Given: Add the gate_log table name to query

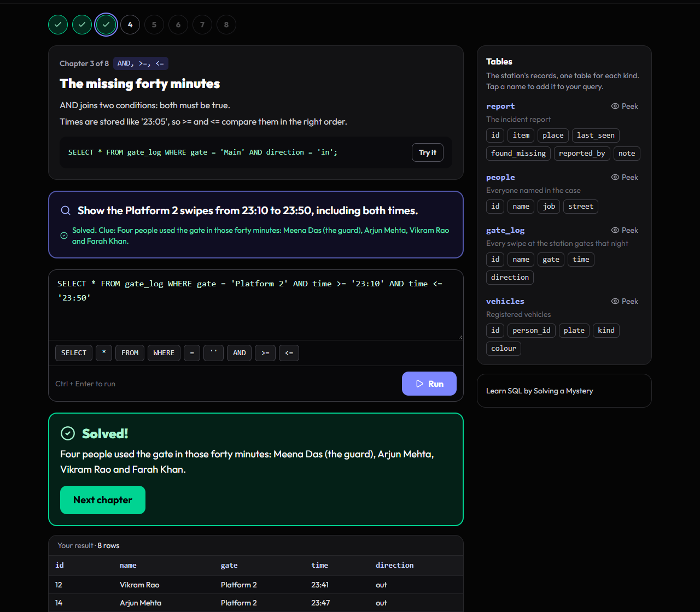Looking at the screenshot, I should click(x=505, y=230).
